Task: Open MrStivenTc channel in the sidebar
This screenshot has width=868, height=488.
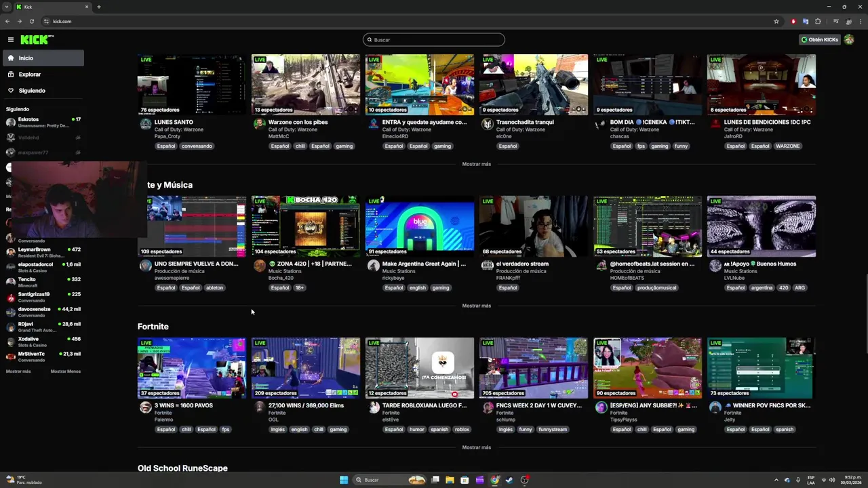Action: 43,357
